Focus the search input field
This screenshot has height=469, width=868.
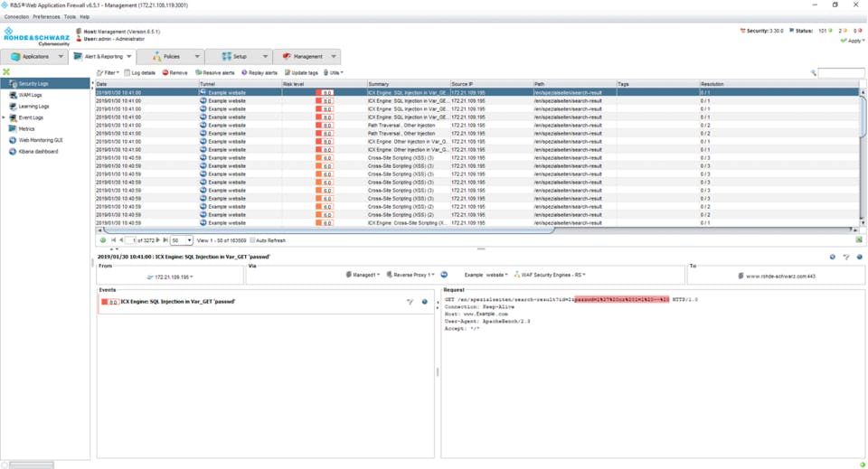point(841,72)
